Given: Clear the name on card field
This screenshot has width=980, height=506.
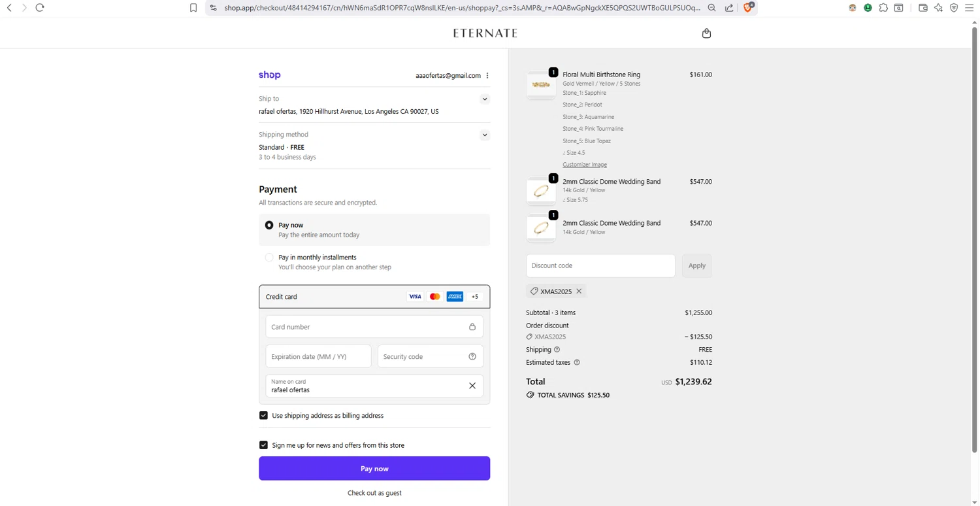Looking at the screenshot, I should click(x=472, y=386).
